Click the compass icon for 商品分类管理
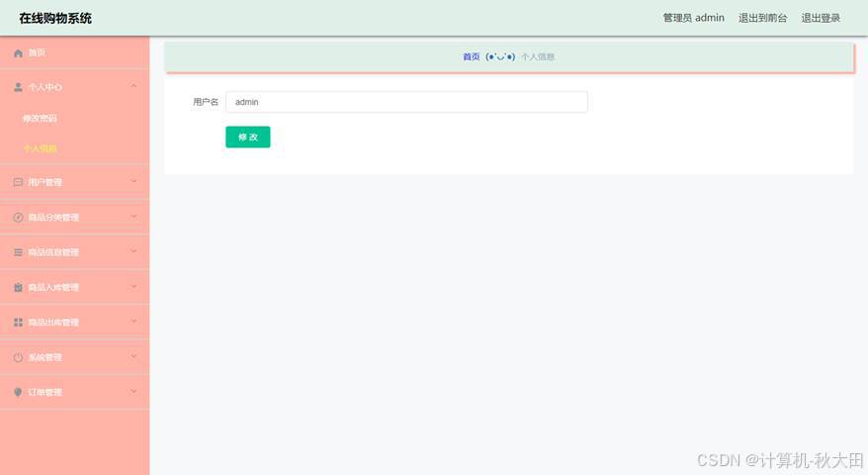Image resolution: width=868 pixels, height=475 pixels. tap(18, 218)
